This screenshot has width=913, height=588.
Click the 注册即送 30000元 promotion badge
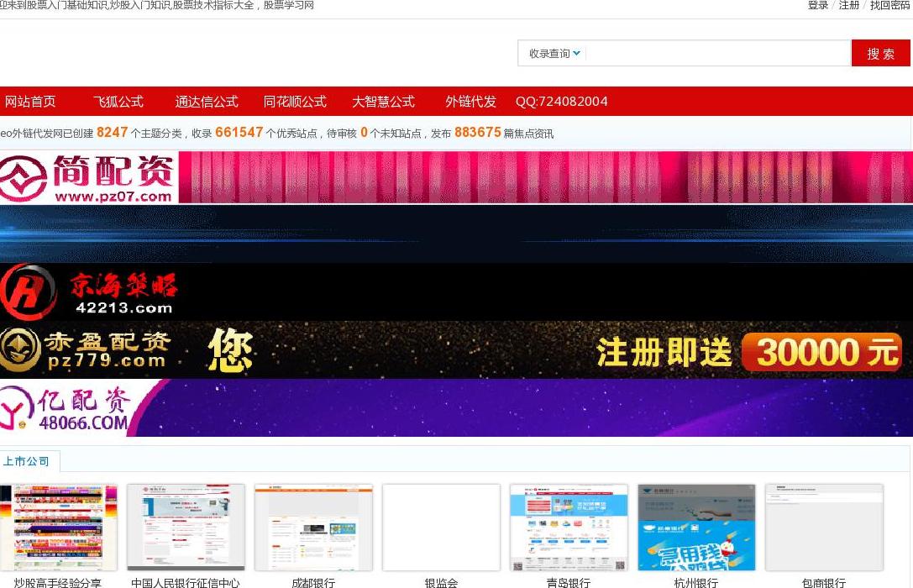(x=749, y=352)
